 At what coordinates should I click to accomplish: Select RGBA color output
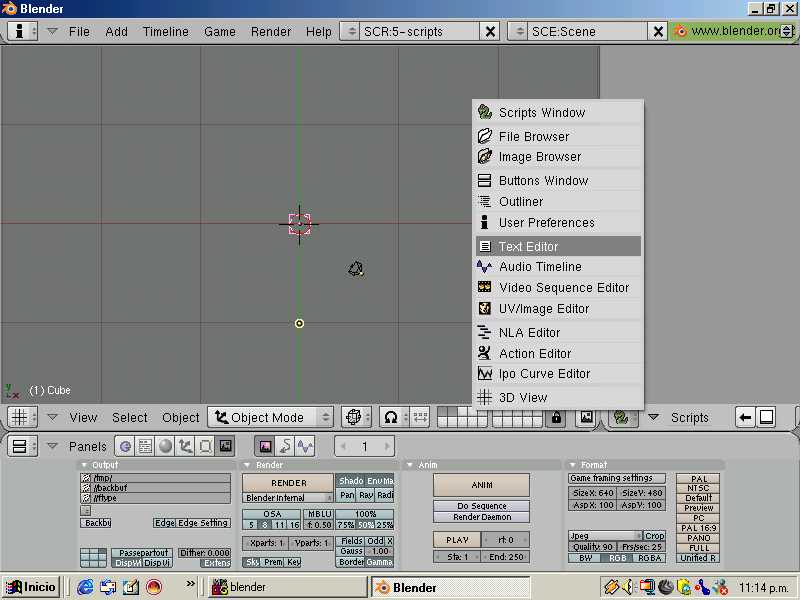pos(649,558)
